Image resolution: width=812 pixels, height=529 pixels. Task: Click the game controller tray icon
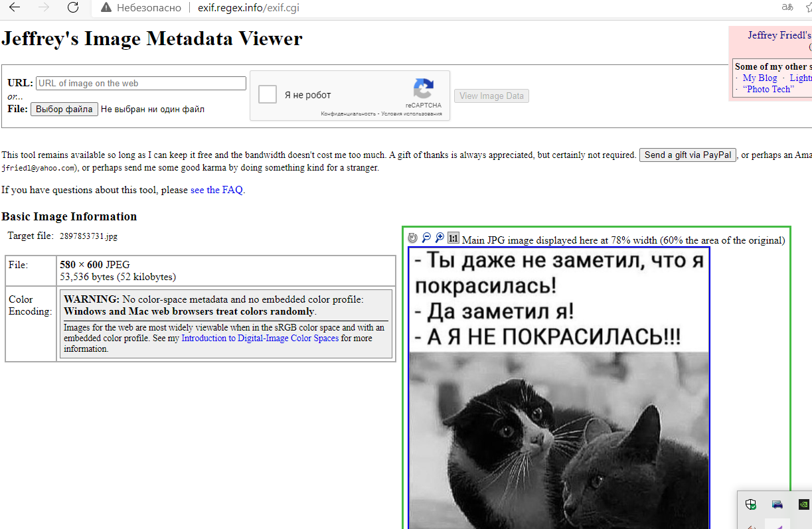click(x=777, y=504)
